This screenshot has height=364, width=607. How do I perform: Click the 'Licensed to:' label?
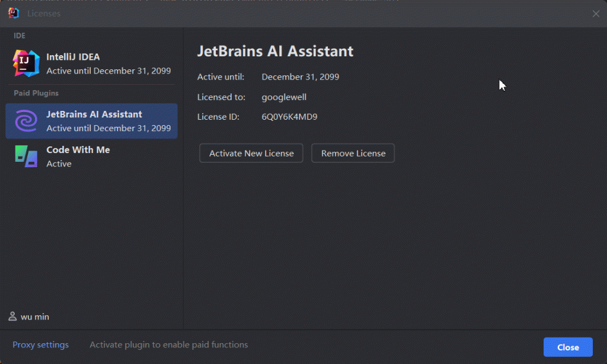pos(222,97)
